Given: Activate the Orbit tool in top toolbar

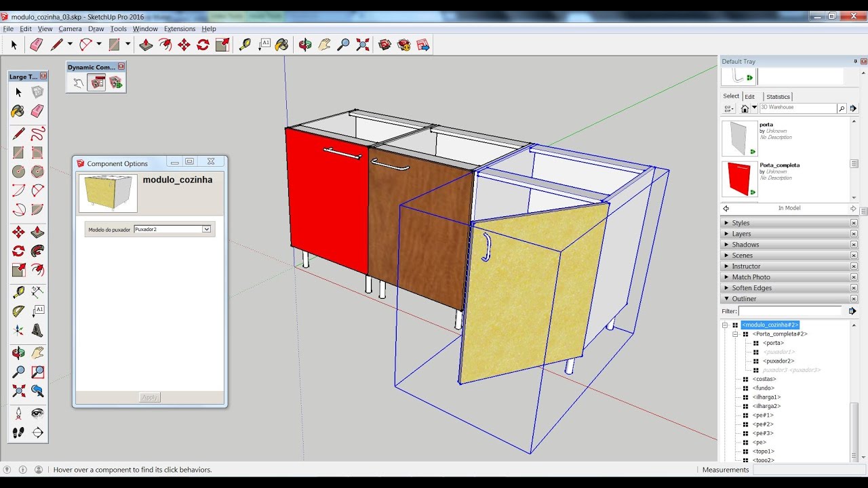Looking at the screenshot, I should pyautogui.click(x=305, y=45).
